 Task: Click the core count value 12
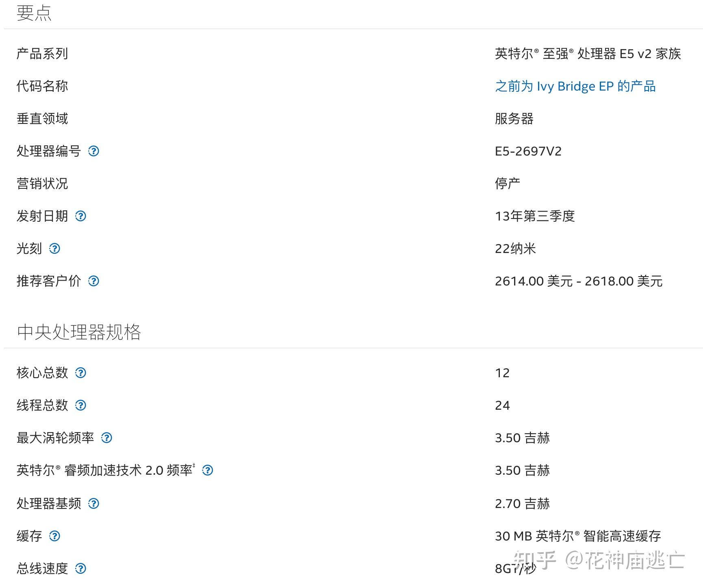[502, 373]
